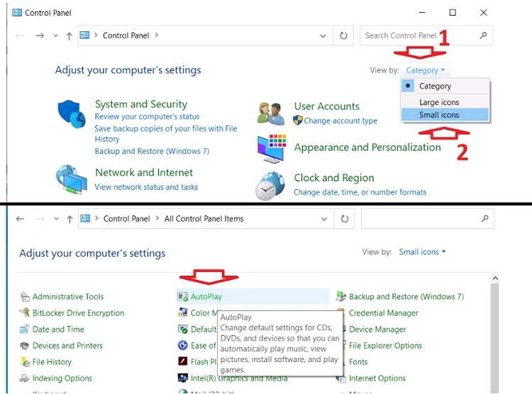Open Backup and Restore (Windows 7) category link
The height and width of the screenshot is (394, 532).
tap(152, 151)
